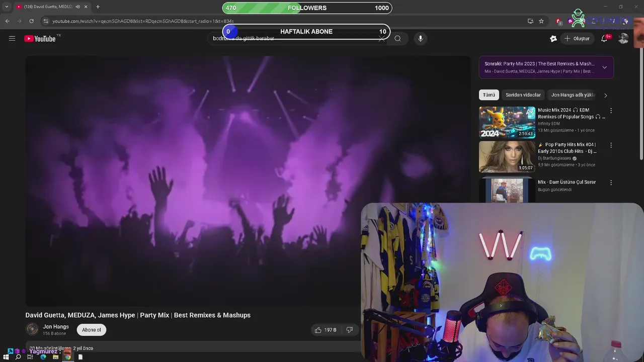Open the 1:05:07 Pop Party thumbnail
The height and width of the screenshot is (362, 644).
(507, 156)
